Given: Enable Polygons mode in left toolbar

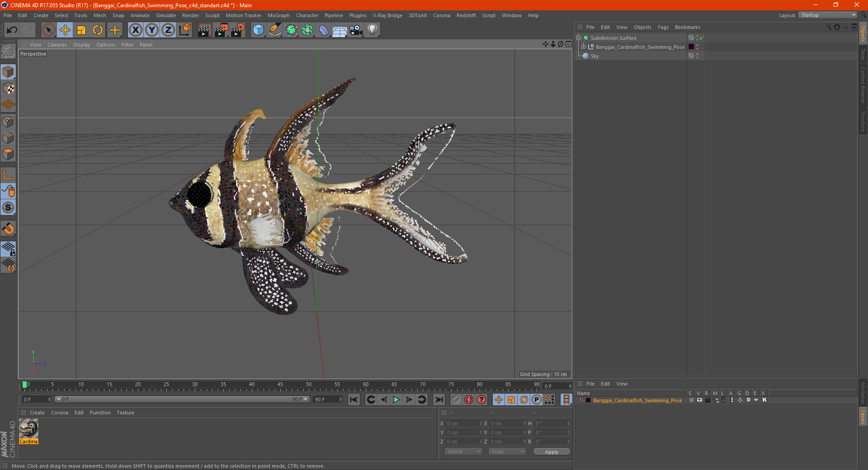Looking at the screenshot, I should coord(8,154).
